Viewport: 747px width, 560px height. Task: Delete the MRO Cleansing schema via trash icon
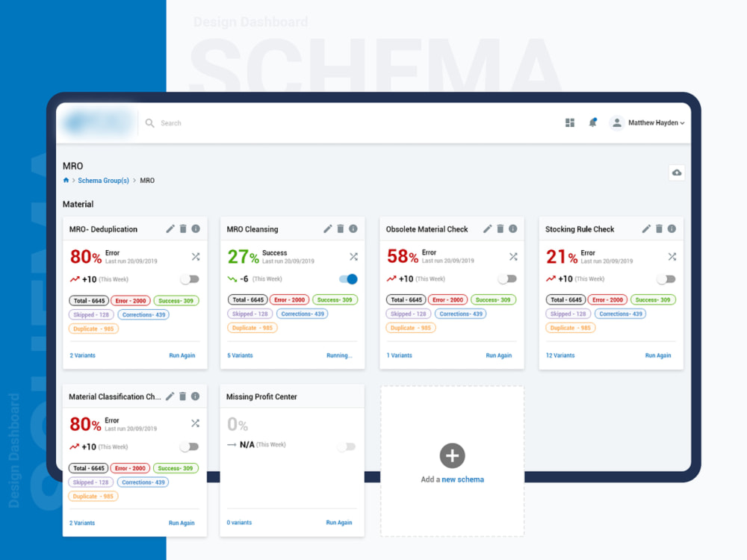pyautogui.click(x=341, y=229)
